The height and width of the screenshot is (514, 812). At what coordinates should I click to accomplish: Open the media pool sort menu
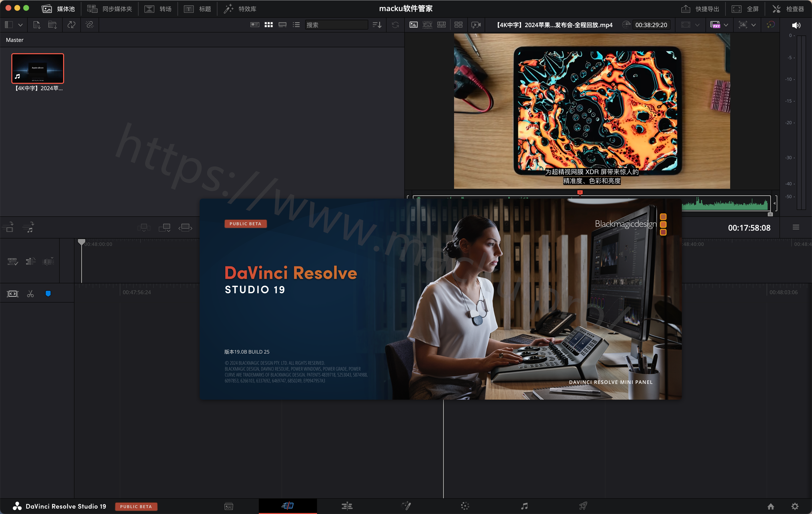tap(377, 25)
